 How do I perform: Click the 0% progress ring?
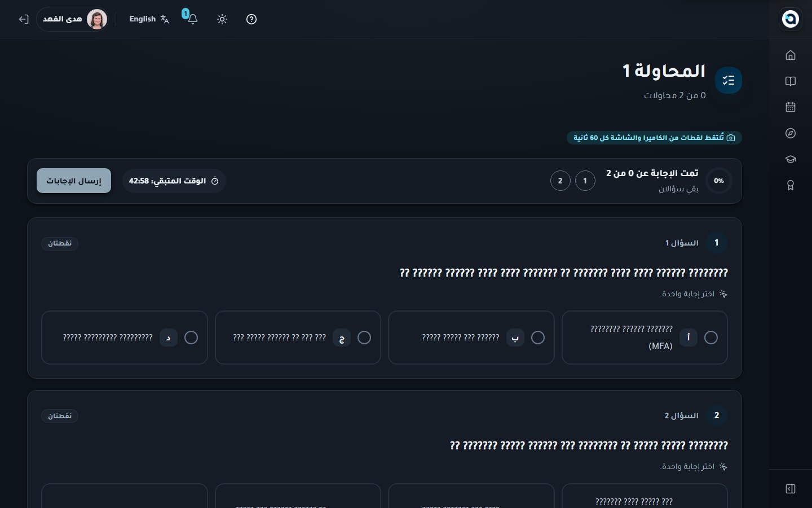719,181
